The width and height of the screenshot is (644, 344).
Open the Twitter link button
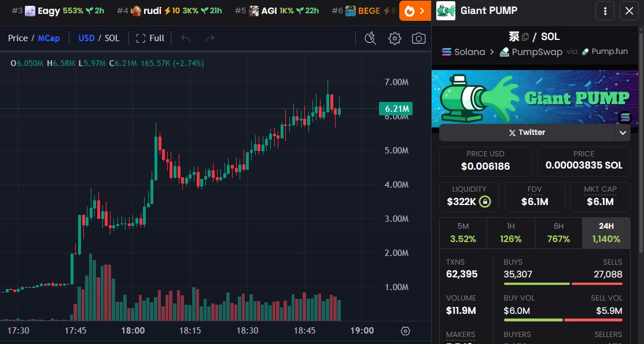pos(527,133)
